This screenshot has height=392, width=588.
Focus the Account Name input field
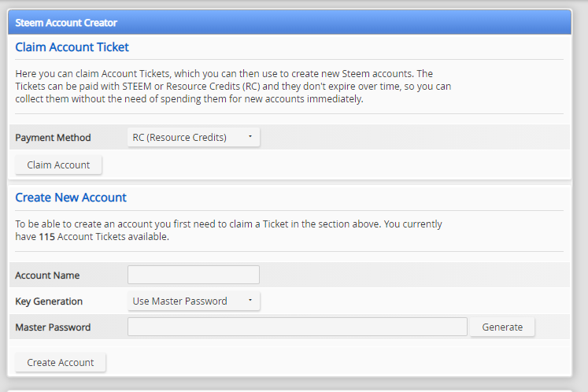point(194,275)
